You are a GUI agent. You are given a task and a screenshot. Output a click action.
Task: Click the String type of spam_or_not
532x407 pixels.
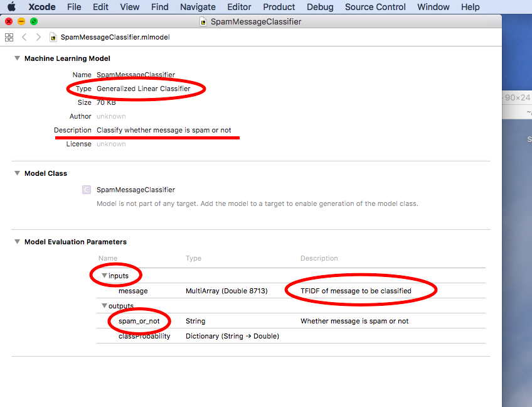(x=196, y=321)
